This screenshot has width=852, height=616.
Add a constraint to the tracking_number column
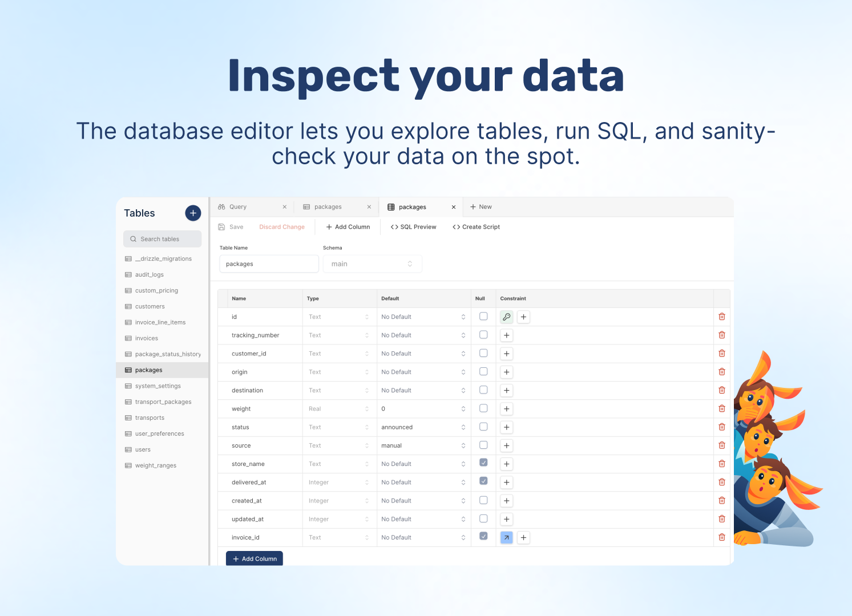click(x=507, y=335)
